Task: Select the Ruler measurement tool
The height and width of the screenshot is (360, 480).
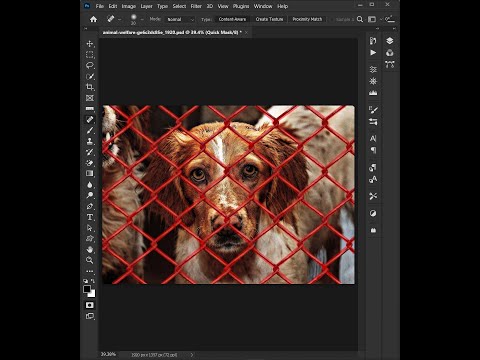Action: 90,109
